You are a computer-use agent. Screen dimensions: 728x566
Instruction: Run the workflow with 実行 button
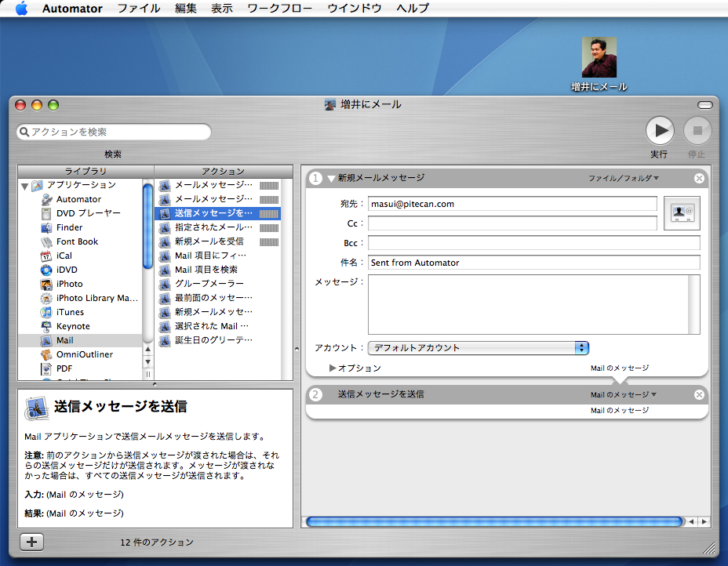coord(660,131)
